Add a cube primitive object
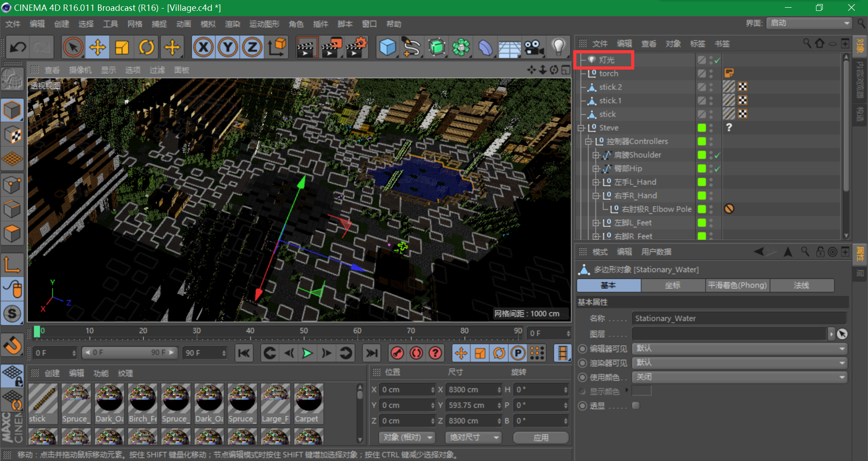The image size is (868, 461). click(x=387, y=47)
